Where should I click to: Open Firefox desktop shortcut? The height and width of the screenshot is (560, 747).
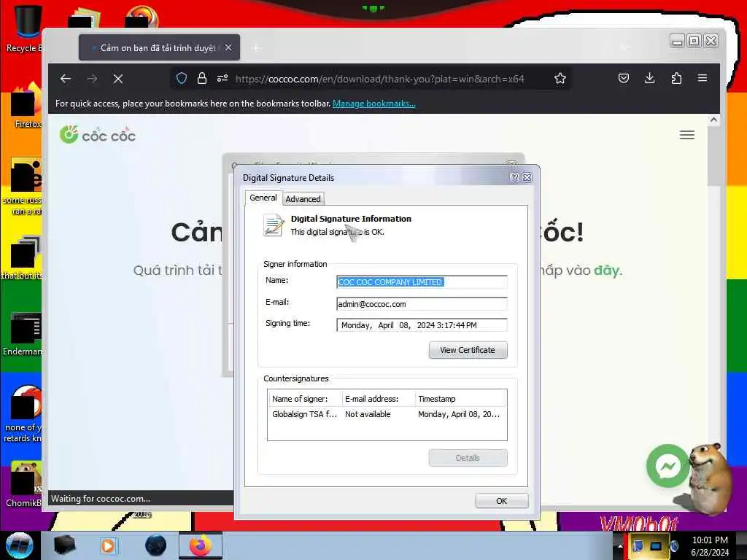tap(27, 106)
